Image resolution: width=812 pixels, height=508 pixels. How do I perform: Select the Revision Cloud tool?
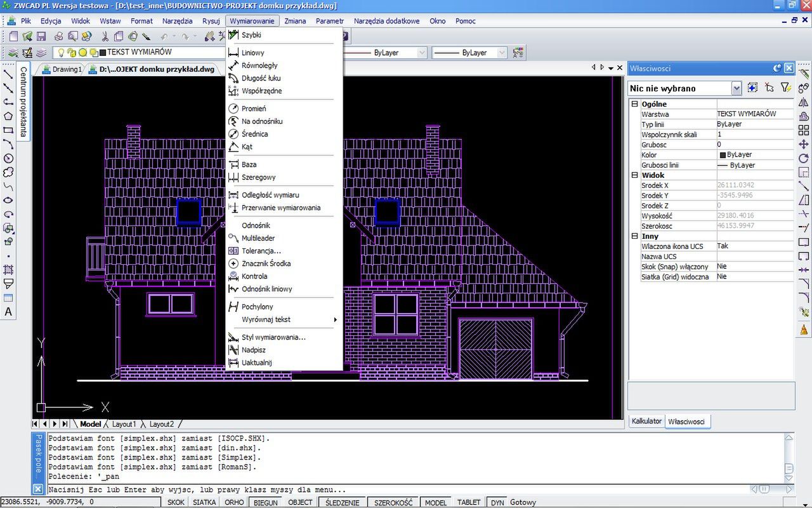8,172
